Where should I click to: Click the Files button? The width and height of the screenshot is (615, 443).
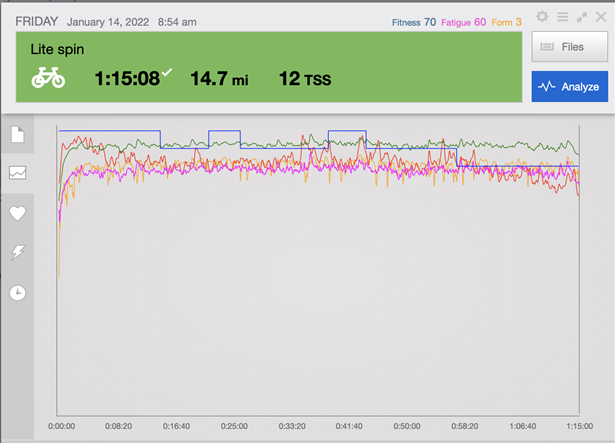pos(569,46)
